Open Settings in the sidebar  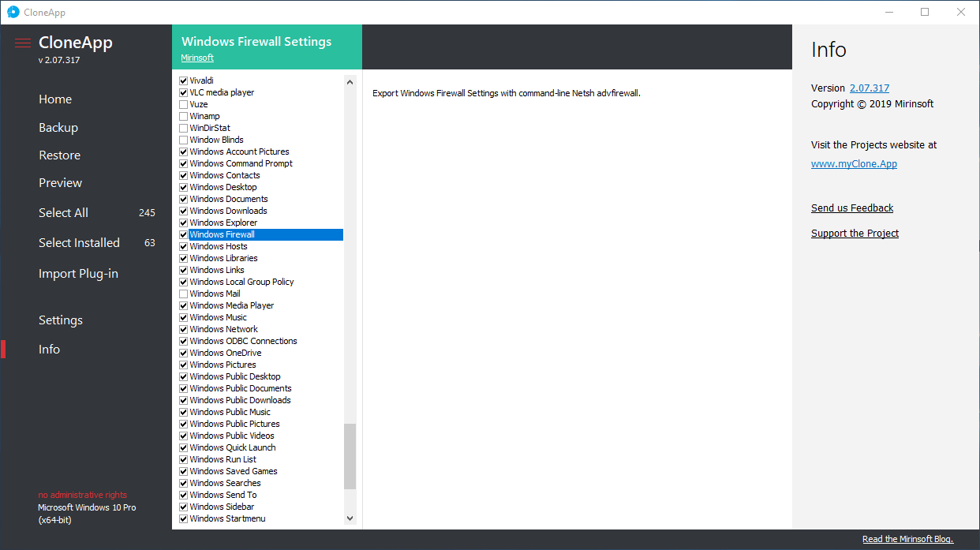(x=61, y=320)
